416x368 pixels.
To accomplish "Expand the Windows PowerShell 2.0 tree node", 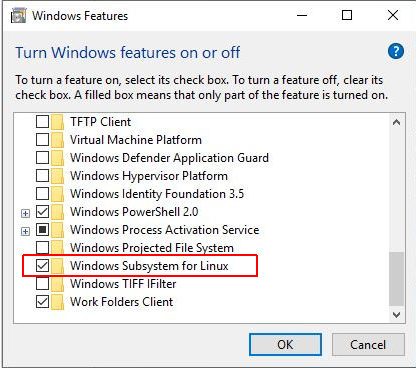I will tap(25, 213).
